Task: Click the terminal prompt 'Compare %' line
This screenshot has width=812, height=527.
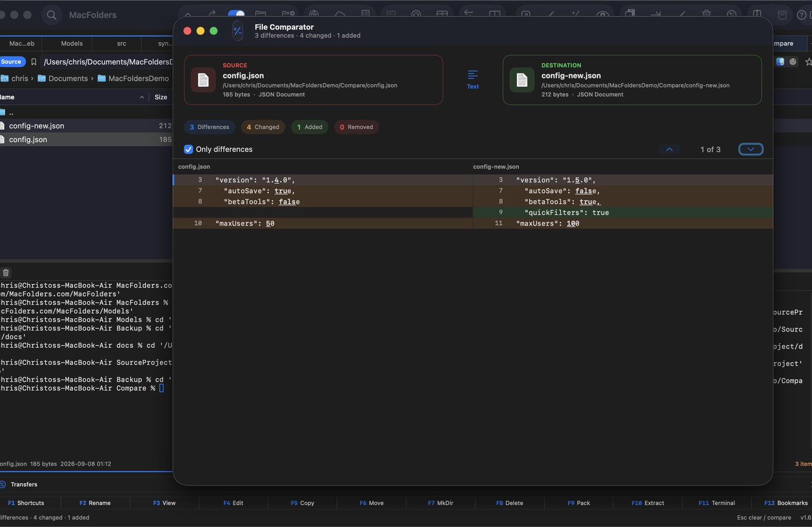Action: (82, 388)
